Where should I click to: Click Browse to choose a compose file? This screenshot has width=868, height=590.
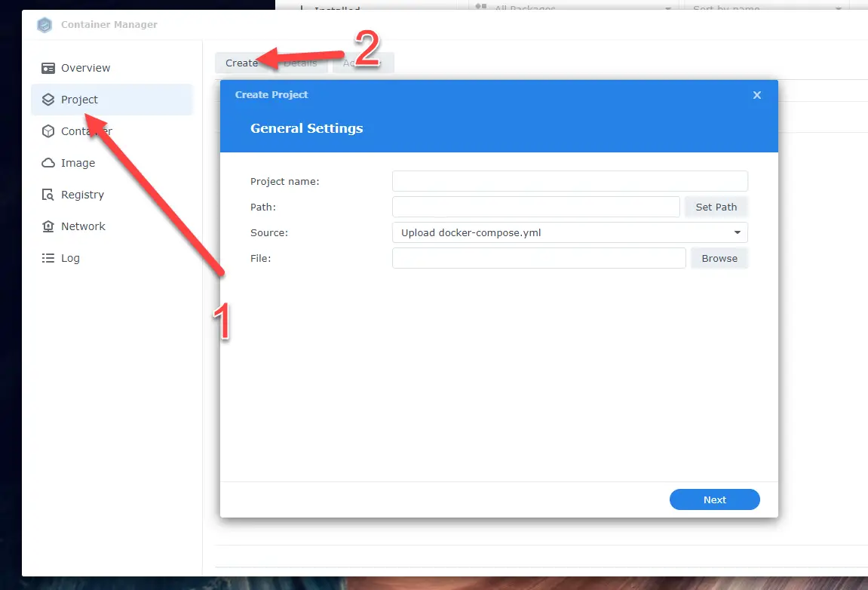tap(719, 258)
